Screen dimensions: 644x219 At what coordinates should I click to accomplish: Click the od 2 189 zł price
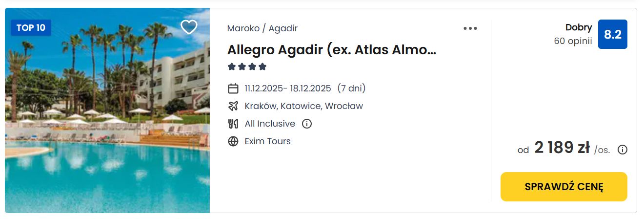pyautogui.click(x=562, y=148)
